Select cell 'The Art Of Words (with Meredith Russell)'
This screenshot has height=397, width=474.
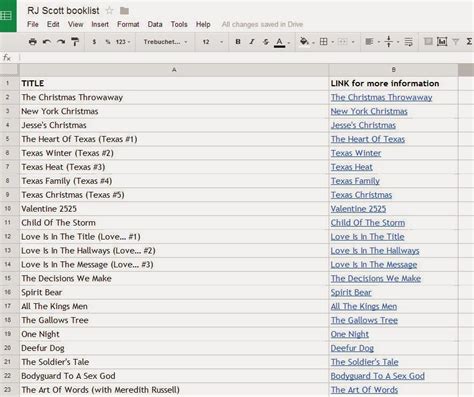[x=174, y=390]
